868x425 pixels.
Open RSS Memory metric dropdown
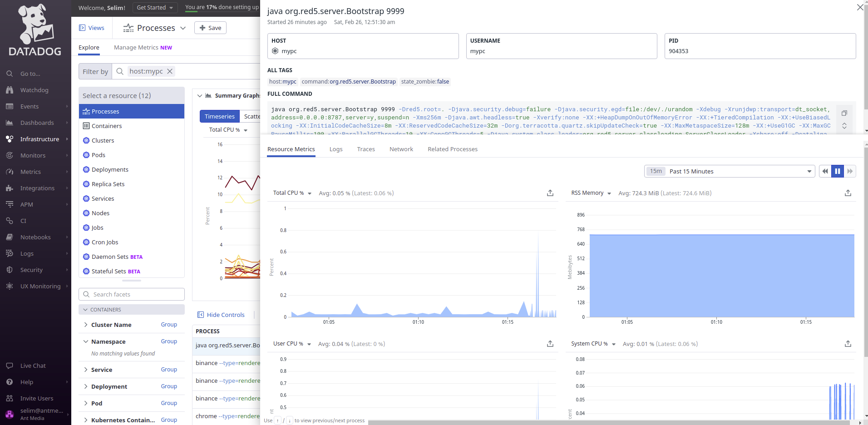591,193
